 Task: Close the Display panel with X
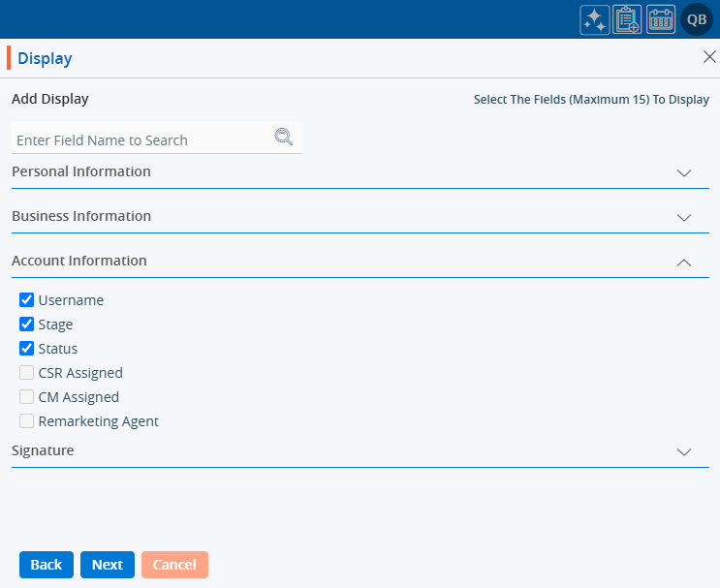[708, 57]
